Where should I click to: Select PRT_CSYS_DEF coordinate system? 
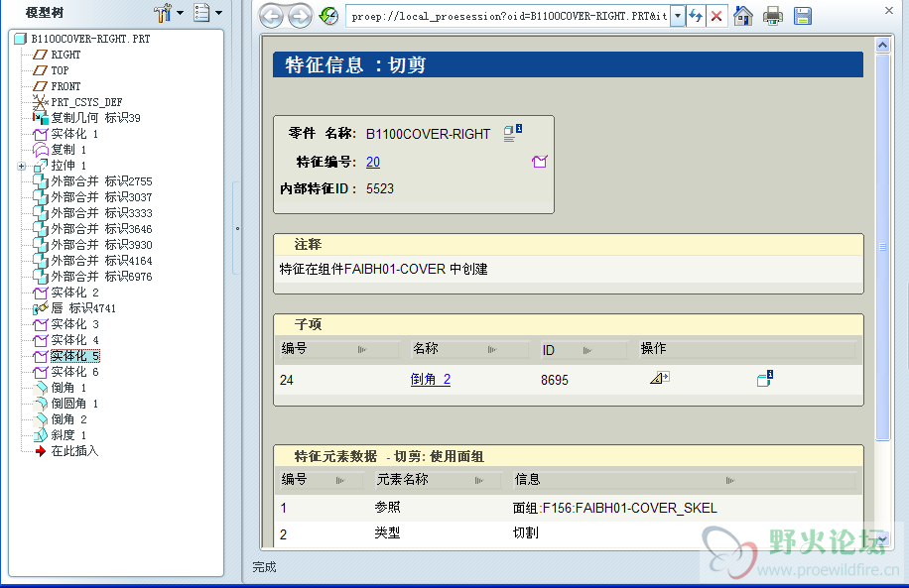86,102
